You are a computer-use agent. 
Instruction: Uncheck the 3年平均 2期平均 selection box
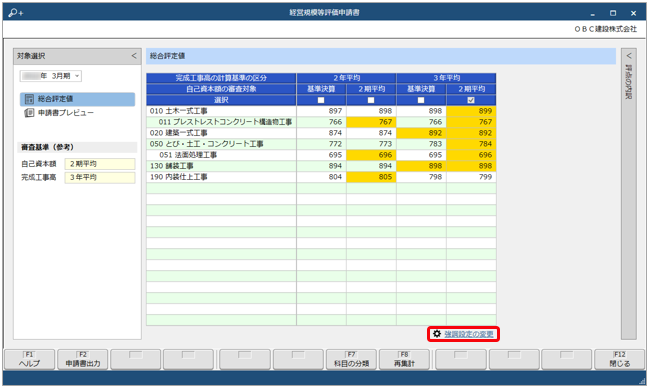click(471, 100)
